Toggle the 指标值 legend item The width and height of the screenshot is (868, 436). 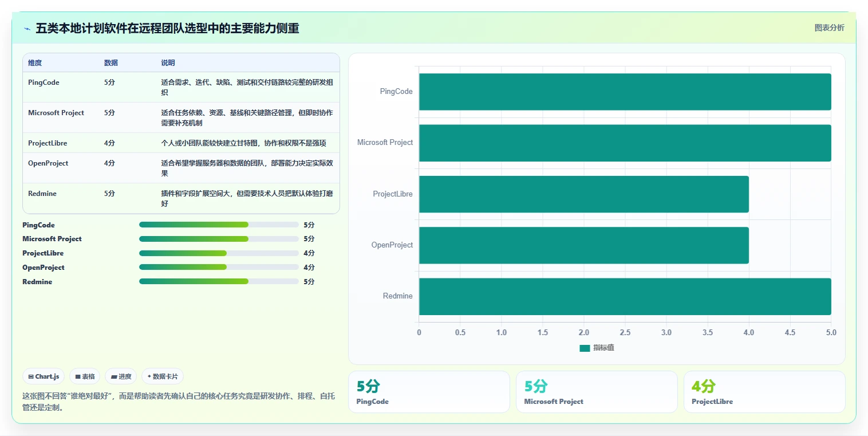click(x=597, y=348)
